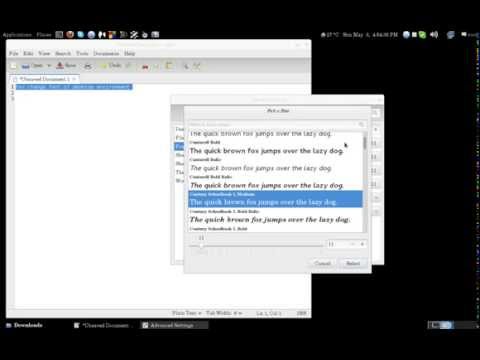Click the Open file toolbar button
The width and height of the screenshot is (480, 360).
point(32,66)
